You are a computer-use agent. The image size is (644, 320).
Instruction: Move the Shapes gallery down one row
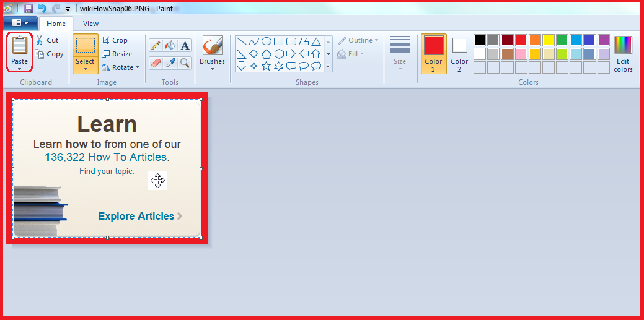pyautogui.click(x=328, y=54)
